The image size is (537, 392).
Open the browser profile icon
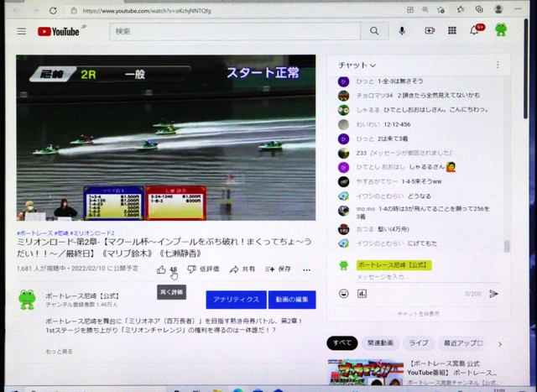(x=498, y=9)
